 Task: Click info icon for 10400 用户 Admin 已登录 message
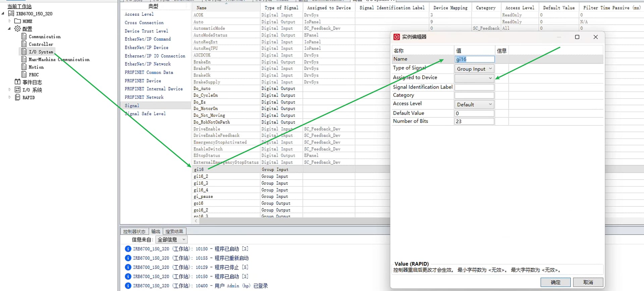(x=128, y=286)
